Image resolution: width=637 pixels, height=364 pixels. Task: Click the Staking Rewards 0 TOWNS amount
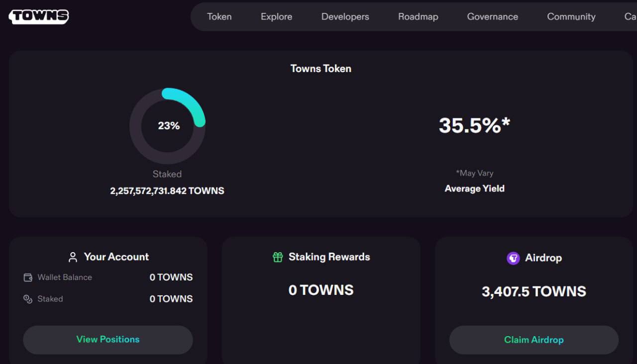(321, 290)
